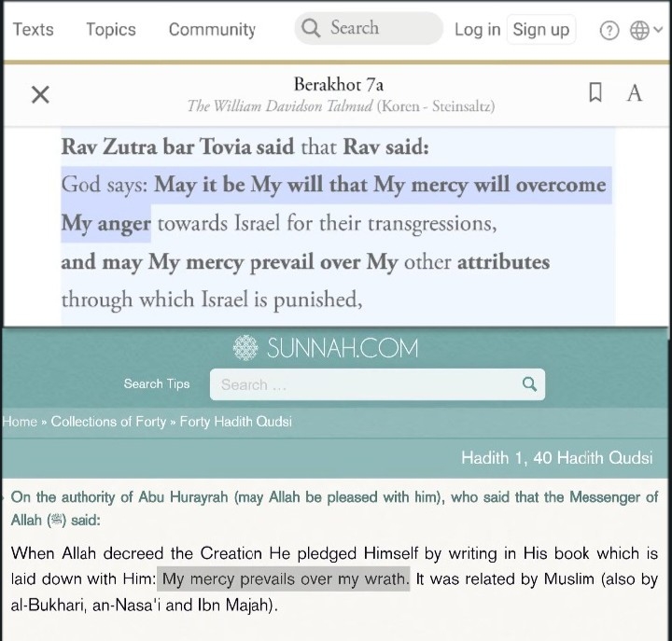Open the help question mark icon
This screenshot has width=672, height=641.
pyautogui.click(x=609, y=31)
